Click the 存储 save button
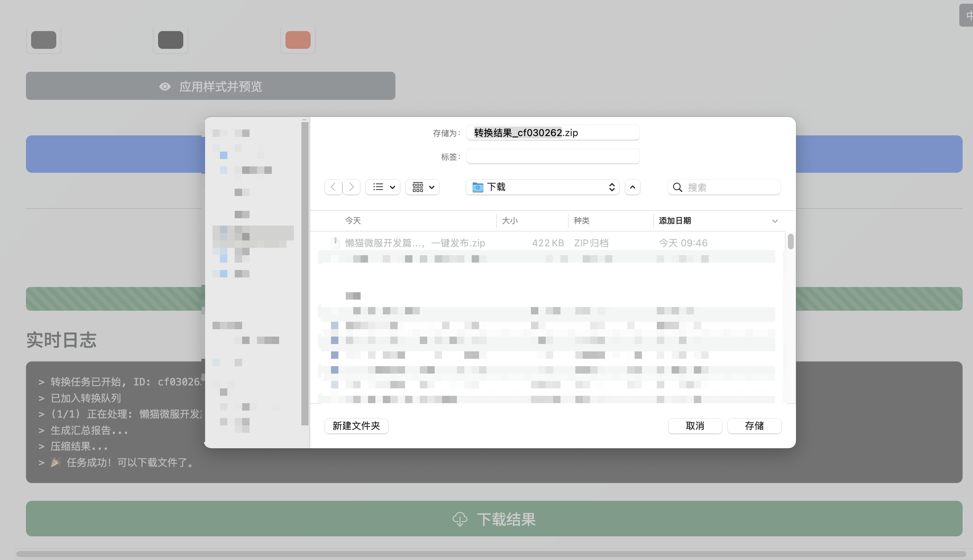Screen dimensions: 973x560 pyautogui.click(x=755, y=426)
